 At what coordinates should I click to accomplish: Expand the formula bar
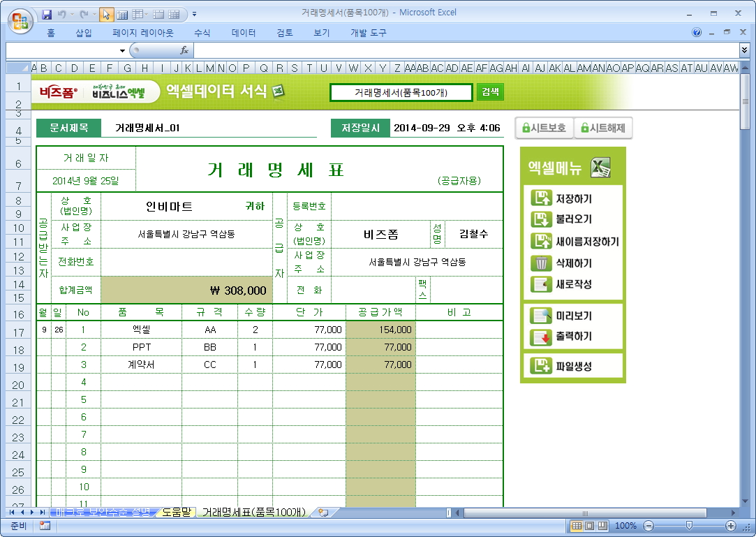pyautogui.click(x=744, y=50)
